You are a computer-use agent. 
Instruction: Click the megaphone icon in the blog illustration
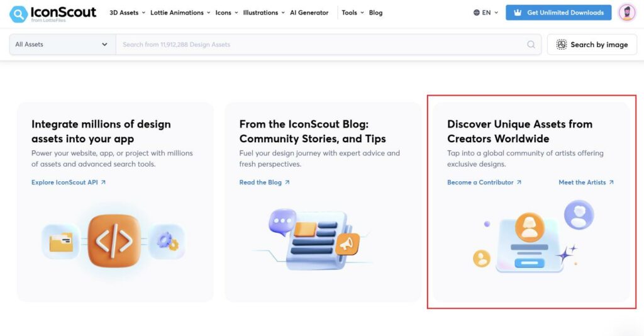(x=347, y=244)
